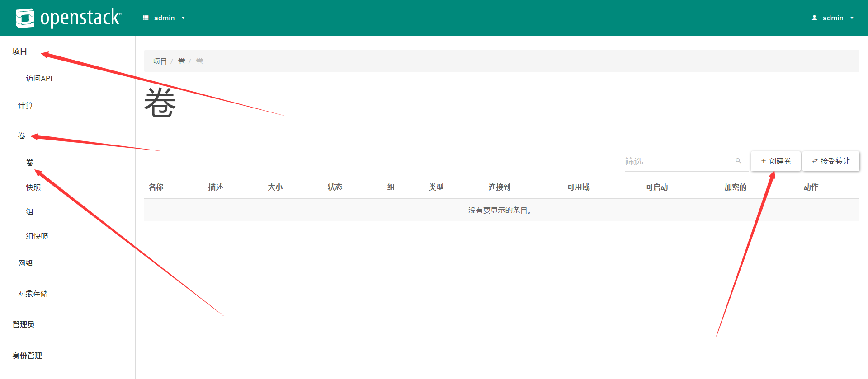This screenshot has width=868, height=379.
Task: Click the OpenStack logo
Action: click(x=68, y=18)
